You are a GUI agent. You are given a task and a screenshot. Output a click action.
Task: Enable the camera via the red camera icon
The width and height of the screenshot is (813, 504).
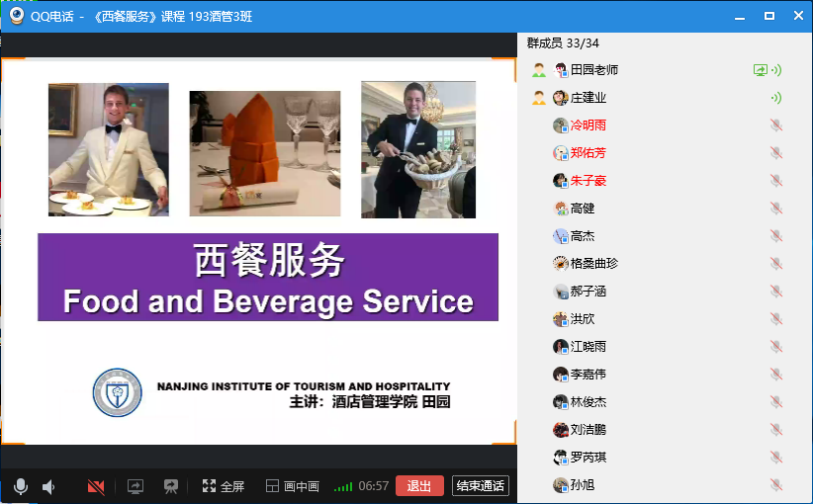[x=96, y=487]
